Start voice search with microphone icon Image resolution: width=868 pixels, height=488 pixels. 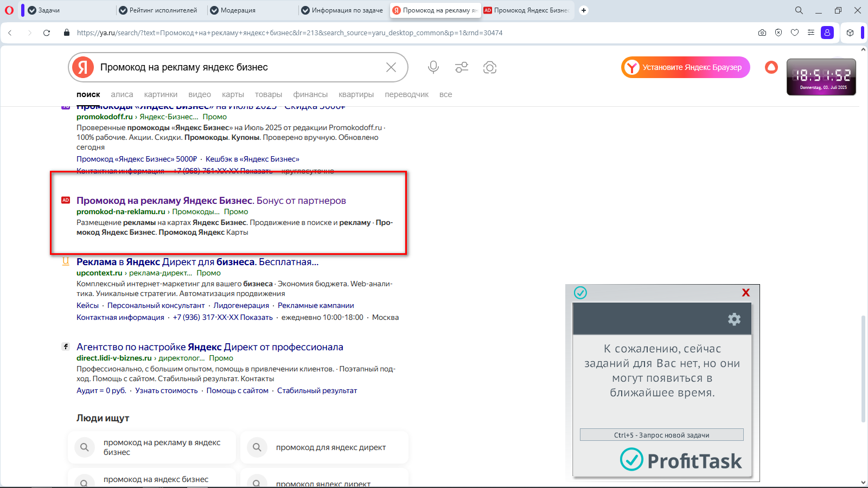[433, 67]
